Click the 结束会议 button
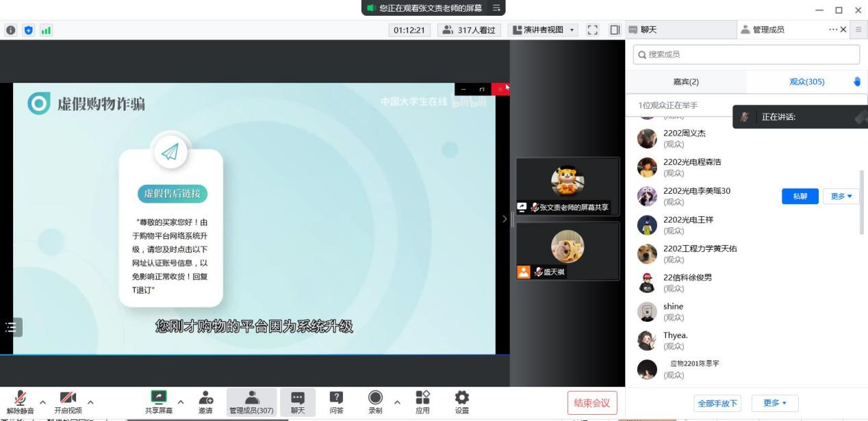The image size is (868, 421). click(x=592, y=403)
